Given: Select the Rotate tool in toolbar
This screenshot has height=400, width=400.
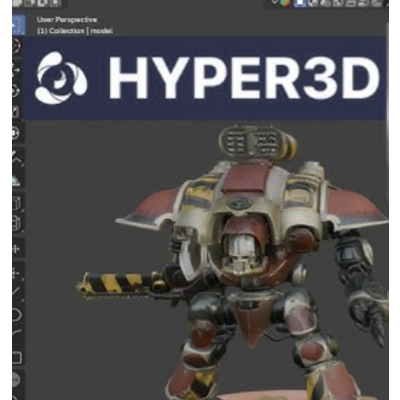Looking at the screenshot, I should (x=17, y=91).
